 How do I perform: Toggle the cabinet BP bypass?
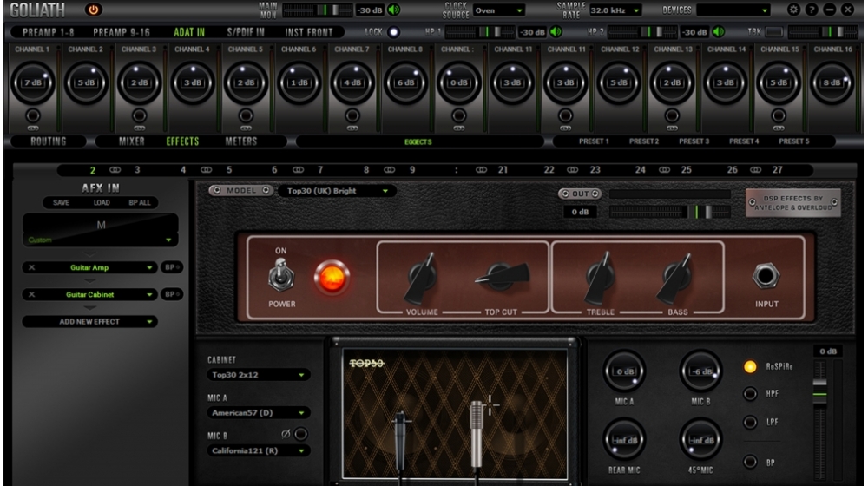(x=750, y=462)
